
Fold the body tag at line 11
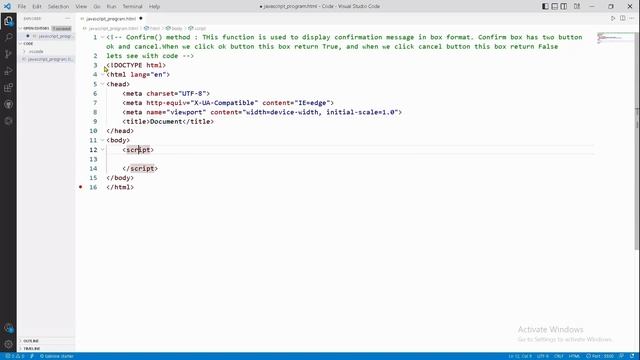click(x=102, y=140)
